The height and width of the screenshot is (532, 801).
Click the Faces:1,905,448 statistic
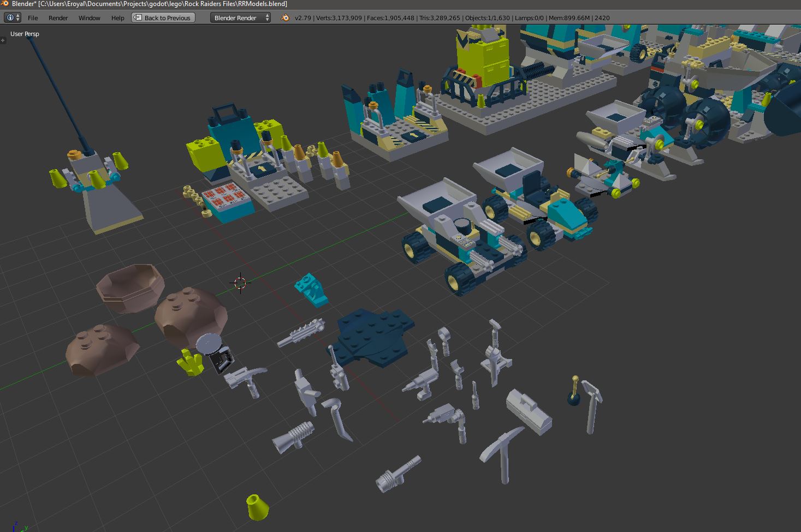click(390, 18)
